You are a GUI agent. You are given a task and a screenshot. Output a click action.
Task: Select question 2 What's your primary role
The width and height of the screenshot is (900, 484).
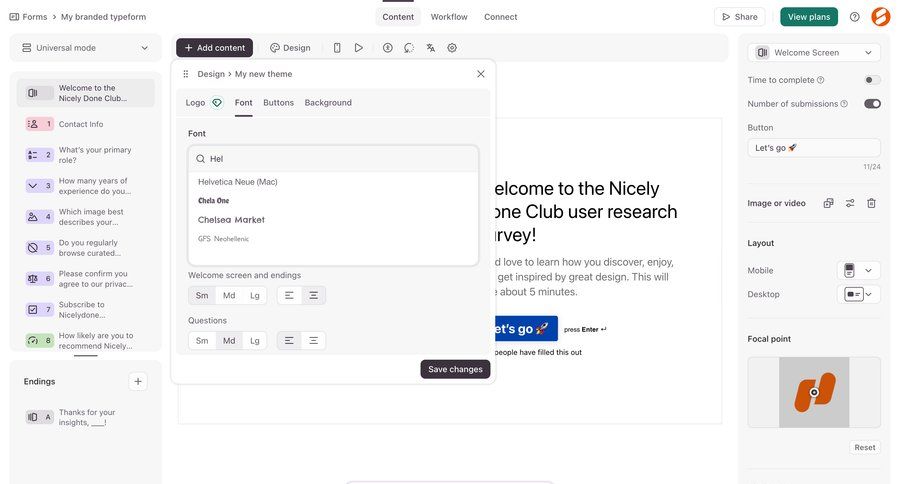click(x=86, y=155)
